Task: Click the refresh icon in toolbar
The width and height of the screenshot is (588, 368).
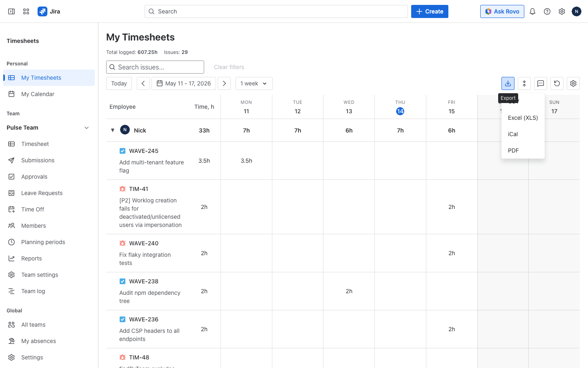Action: click(557, 83)
